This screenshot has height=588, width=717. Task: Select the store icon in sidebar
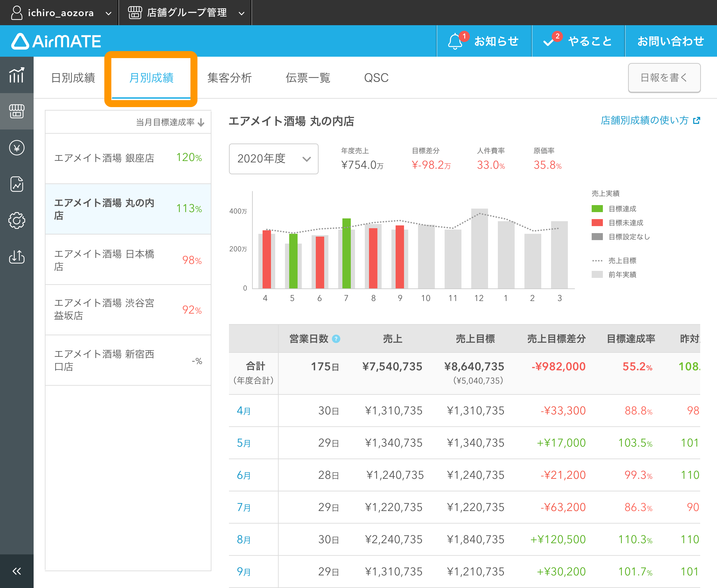tap(17, 111)
